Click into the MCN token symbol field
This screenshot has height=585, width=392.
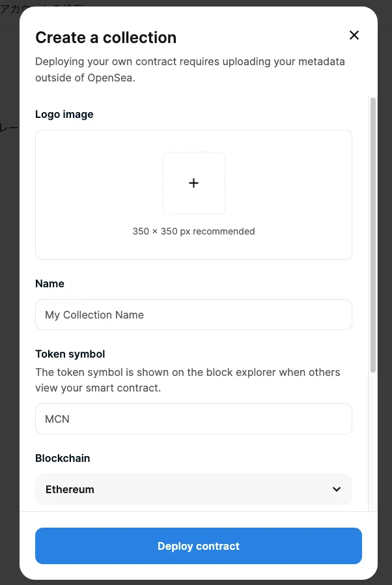pyautogui.click(x=193, y=419)
